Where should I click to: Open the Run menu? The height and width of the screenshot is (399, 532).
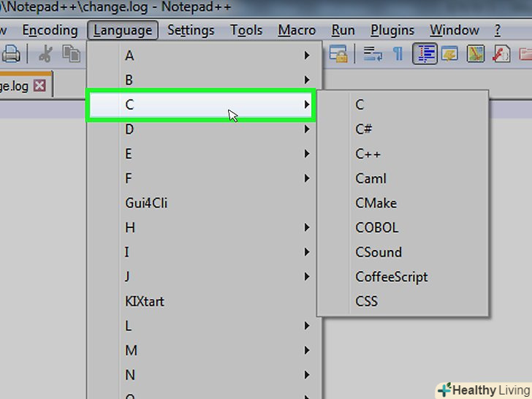point(343,31)
